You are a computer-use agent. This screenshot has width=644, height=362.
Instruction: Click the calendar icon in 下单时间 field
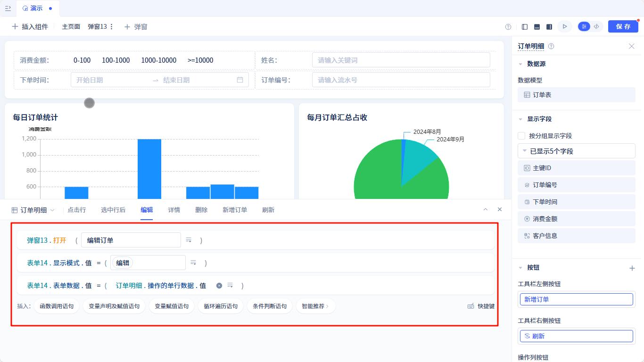coord(240,80)
